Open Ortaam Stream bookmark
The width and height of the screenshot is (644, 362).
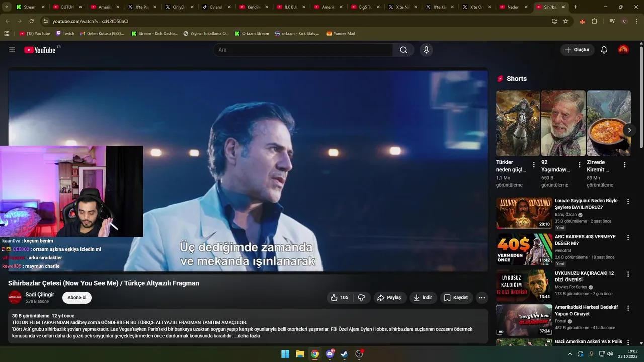[252, 34]
